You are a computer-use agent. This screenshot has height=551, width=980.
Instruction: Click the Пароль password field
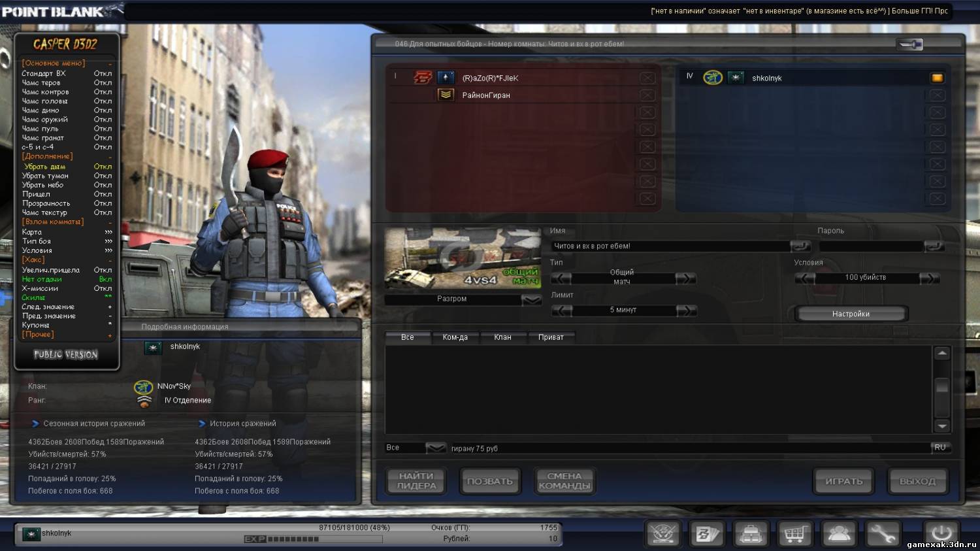tap(872, 246)
